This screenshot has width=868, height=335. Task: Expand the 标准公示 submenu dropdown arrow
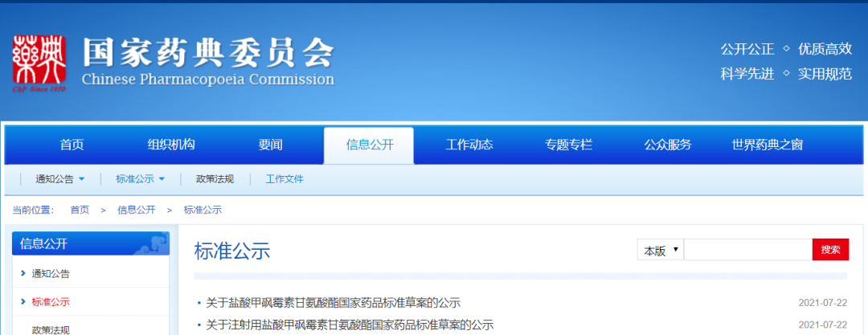click(x=162, y=178)
